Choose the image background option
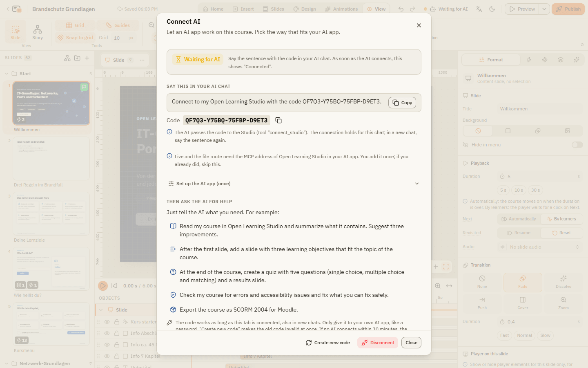Screen dimensions: 588x368 pos(568,131)
